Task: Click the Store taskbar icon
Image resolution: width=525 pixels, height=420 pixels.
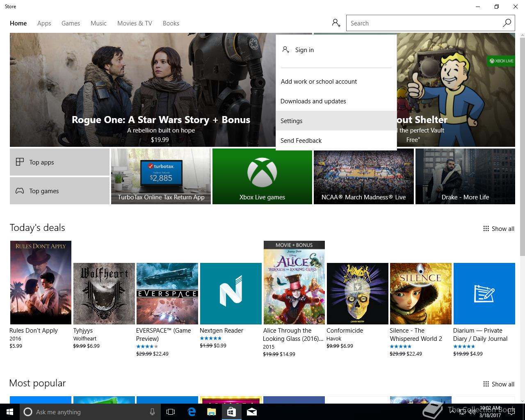Action: point(231,412)
